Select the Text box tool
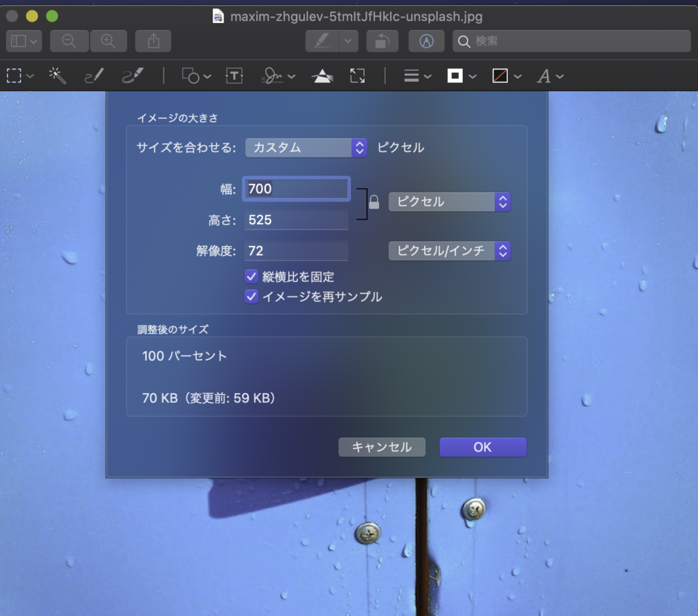 234,76
